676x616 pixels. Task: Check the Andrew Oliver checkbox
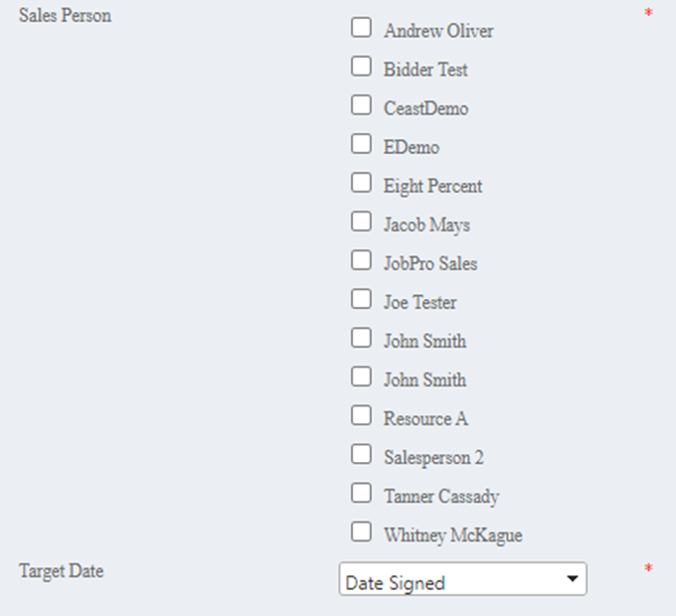click(361, 28)
